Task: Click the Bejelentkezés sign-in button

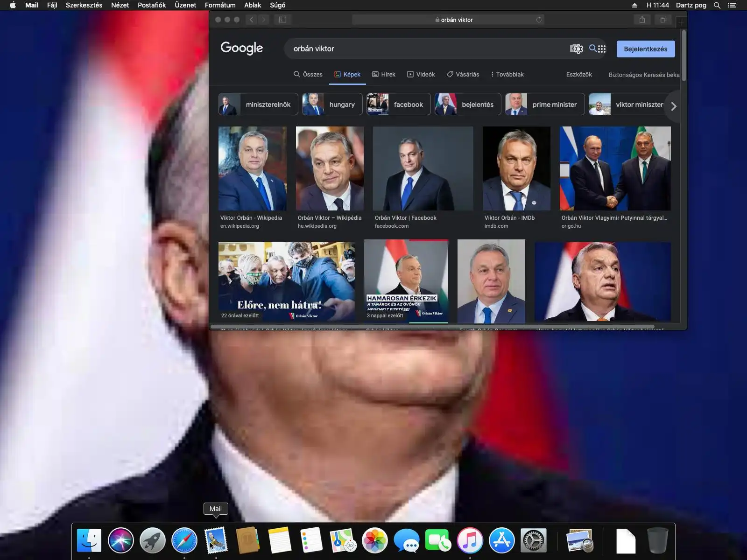Action: (x=646, y=49)
